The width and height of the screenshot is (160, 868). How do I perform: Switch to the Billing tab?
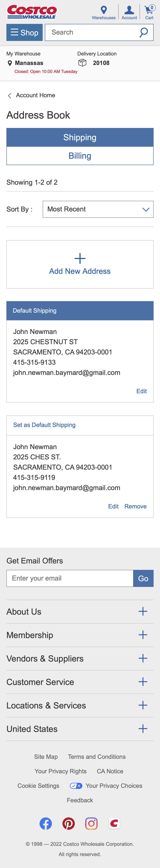(x=80, y=156)
